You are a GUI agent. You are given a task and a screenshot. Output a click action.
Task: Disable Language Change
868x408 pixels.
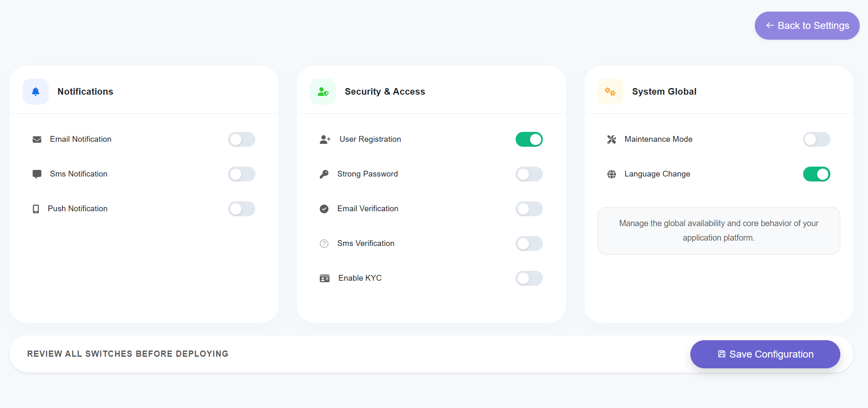tap(816, 174)
